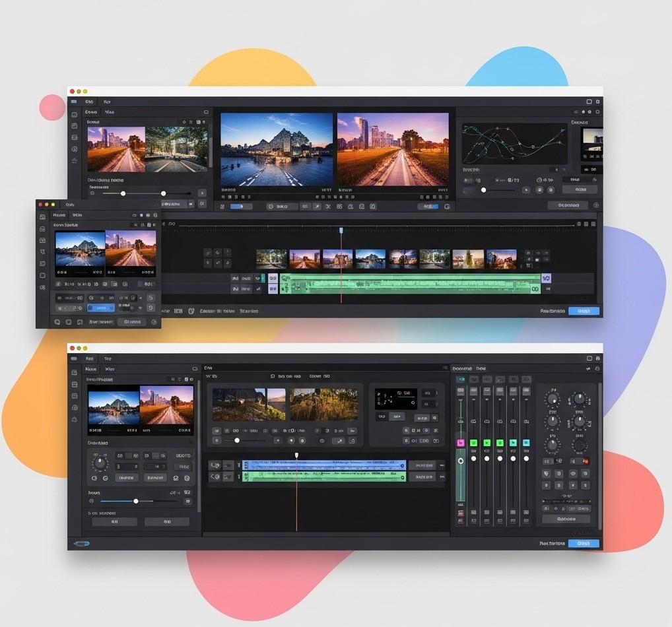The image size is (672, 627).
Task: Select the city road preview in the top editor viewer
Action: [x=393, y=150]
